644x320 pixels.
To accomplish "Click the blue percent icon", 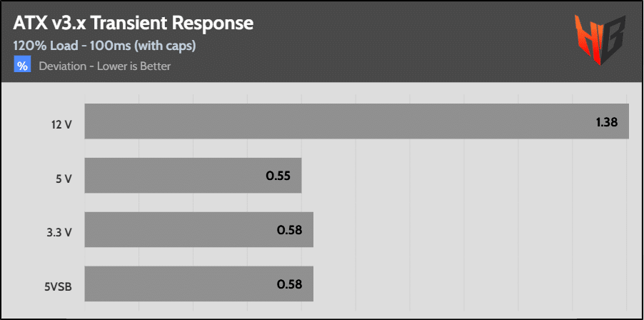I will [22, 66].
